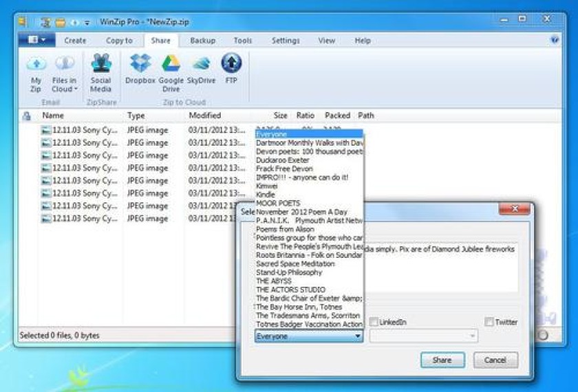The height and width of the screenshot is (392, 578).
Task: Open the WinZip file menu button
Action: click(36, 40)
